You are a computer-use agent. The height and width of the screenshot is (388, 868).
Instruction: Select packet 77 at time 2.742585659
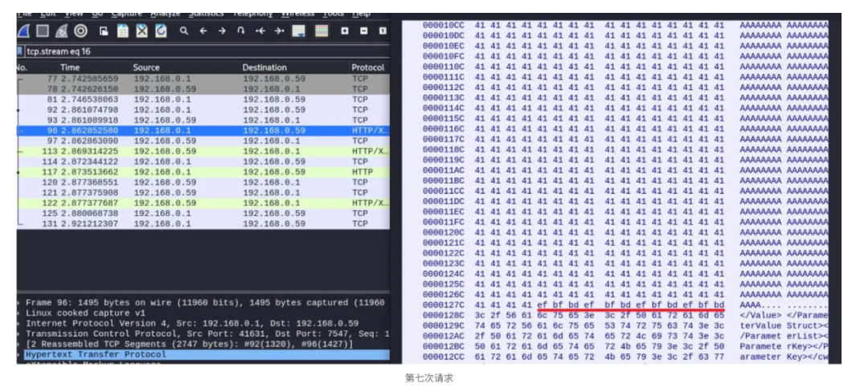click(x=203, y=79)
